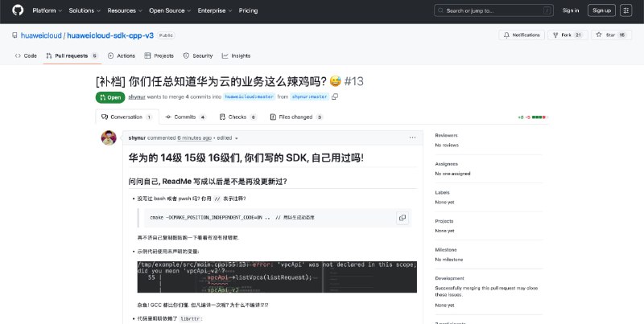Expand the edited history dropdown

[x=228, y=137]
